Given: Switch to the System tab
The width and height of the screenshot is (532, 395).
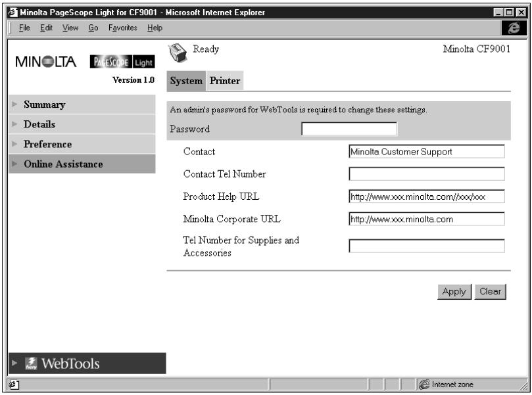Looking at the screenshot, I should click(186, 81).
